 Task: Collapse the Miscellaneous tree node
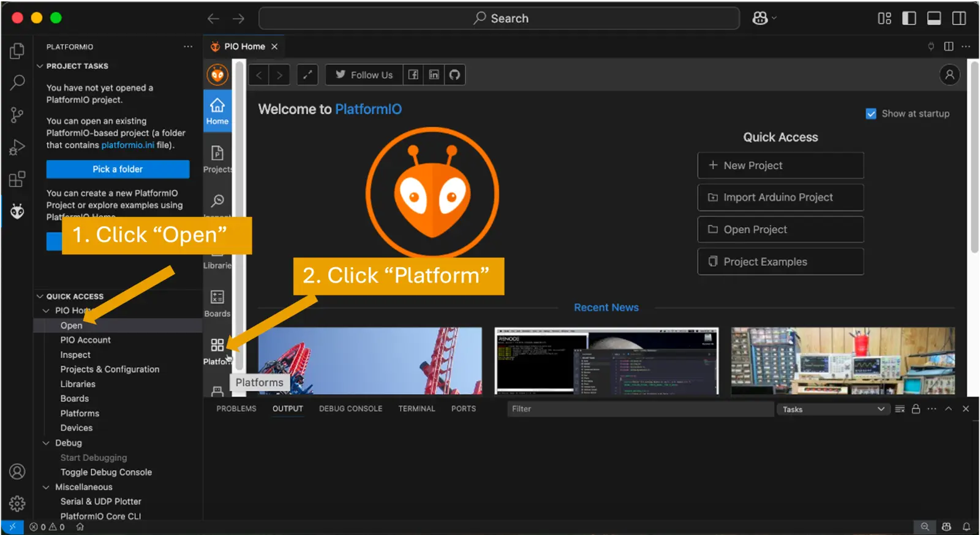coord(46,487)
